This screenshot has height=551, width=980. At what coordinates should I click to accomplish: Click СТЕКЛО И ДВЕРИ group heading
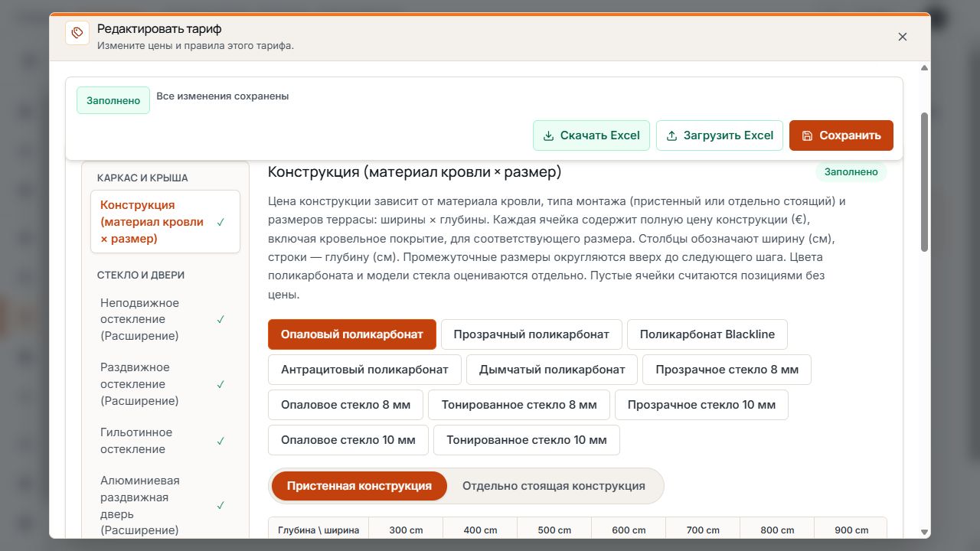(141, 275)
